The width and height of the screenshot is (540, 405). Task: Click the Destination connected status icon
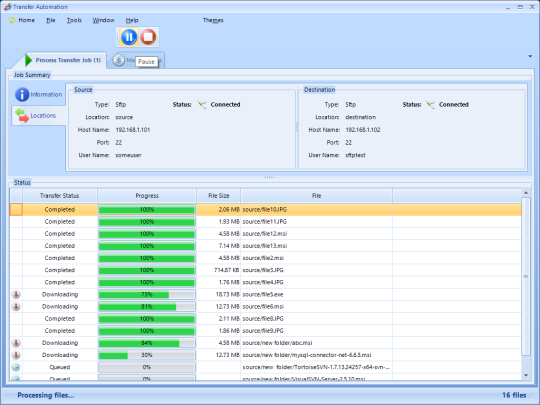point(430,105)
